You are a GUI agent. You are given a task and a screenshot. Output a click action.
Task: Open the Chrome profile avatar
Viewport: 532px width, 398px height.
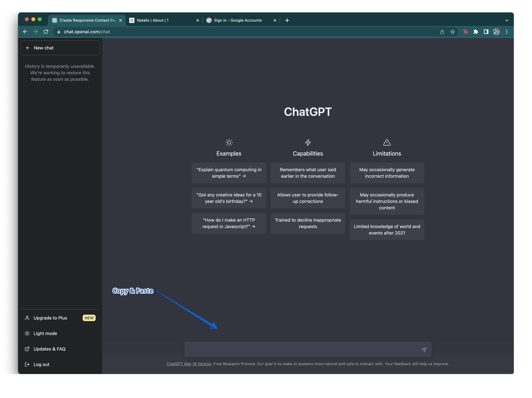point(496,32)
